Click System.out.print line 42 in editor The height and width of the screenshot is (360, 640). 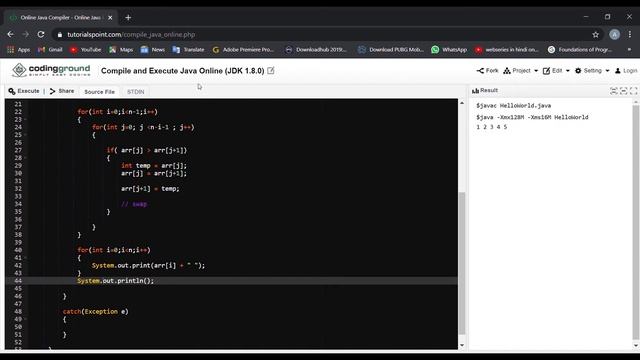(148, 265)
